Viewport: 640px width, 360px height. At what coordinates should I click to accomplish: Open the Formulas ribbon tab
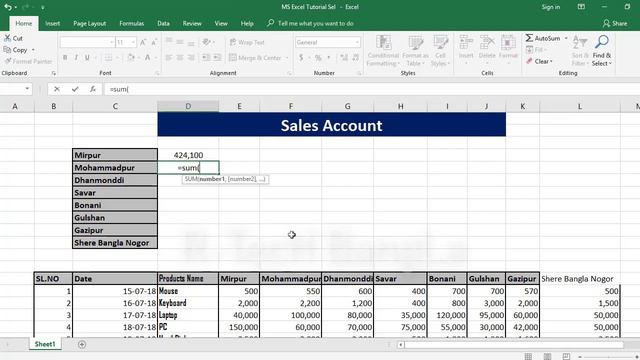pyautogui.click(x=131, y=24)
